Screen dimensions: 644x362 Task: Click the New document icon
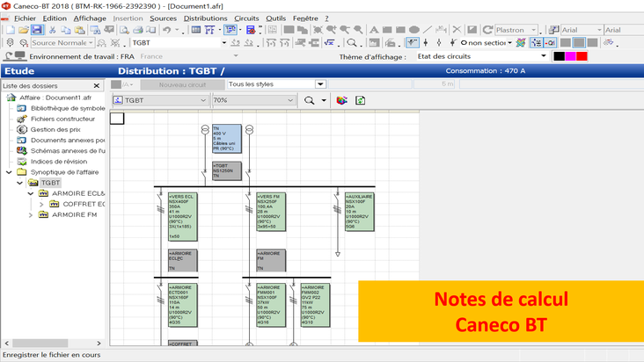11,30
